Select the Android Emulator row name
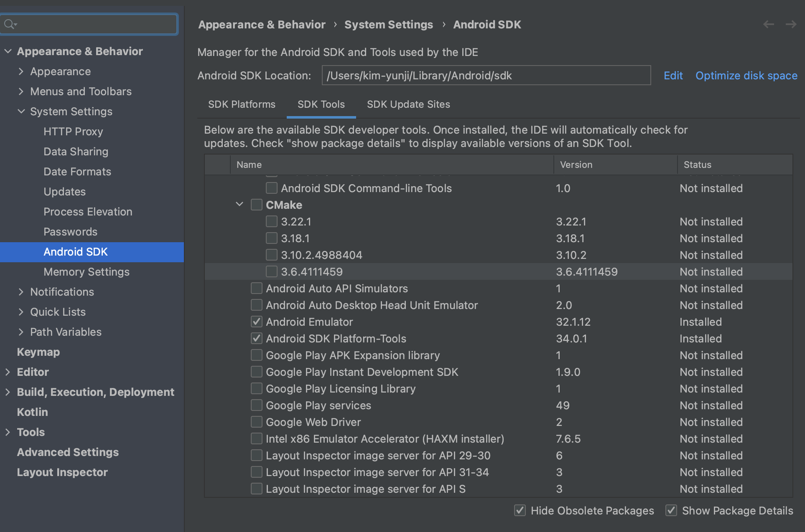 (309, 322)
